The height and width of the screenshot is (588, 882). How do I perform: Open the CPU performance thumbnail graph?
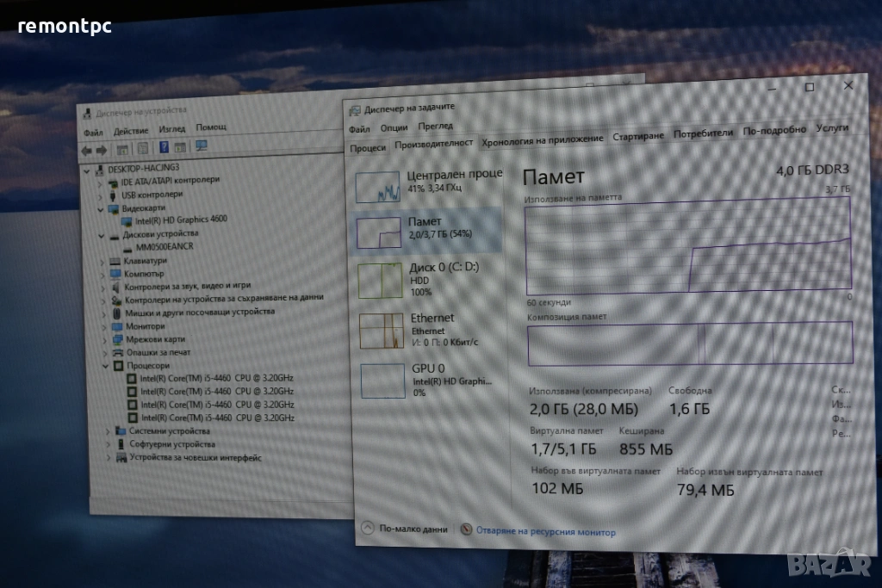378,185
